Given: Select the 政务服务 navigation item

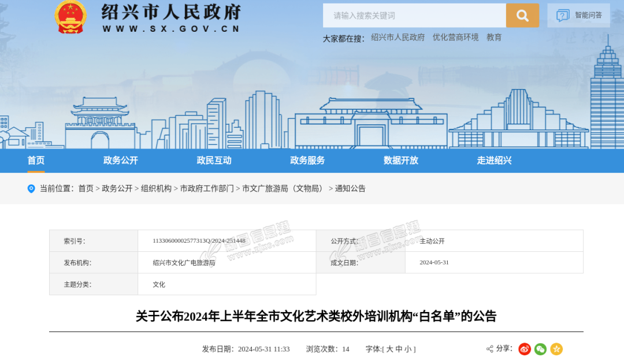Looking at the screenshot, I should [307, 161].
